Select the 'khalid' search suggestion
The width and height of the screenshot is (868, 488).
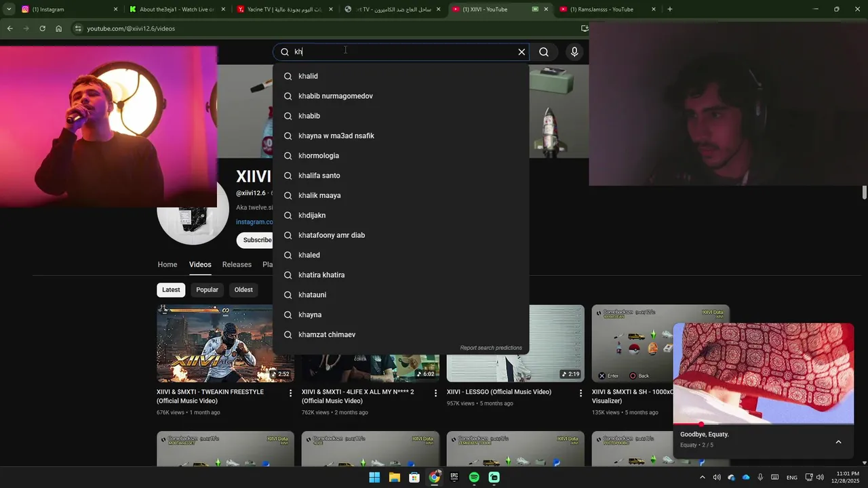[x=401, y=76]
